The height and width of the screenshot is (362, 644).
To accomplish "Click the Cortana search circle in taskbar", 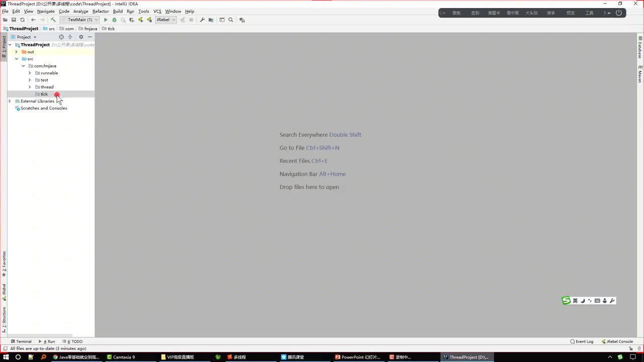I will (18, 357).
